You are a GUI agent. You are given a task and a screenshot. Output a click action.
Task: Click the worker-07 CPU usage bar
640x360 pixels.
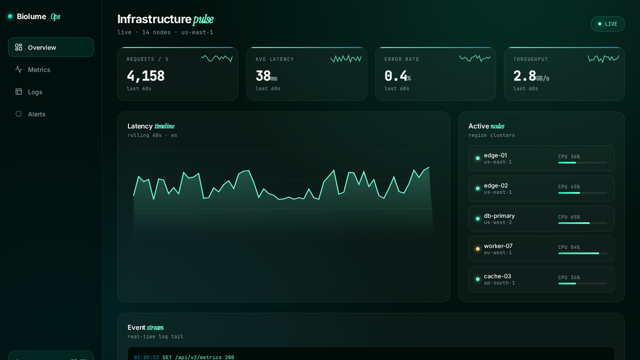point(582,253)
